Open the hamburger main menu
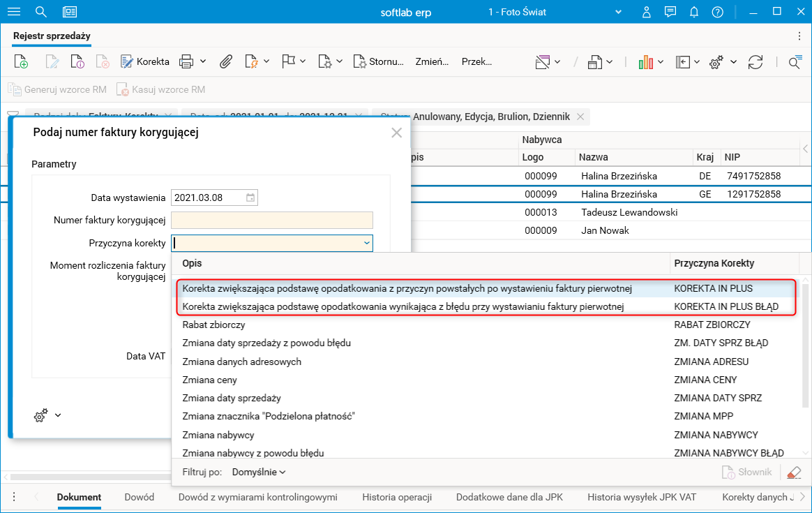 (13, 12)
